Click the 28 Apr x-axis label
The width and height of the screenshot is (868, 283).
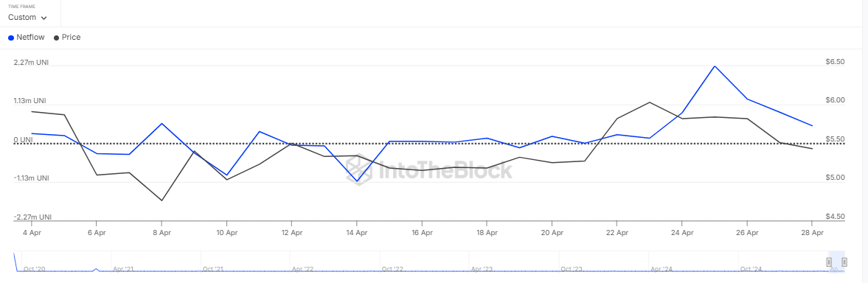pos(811,233)
